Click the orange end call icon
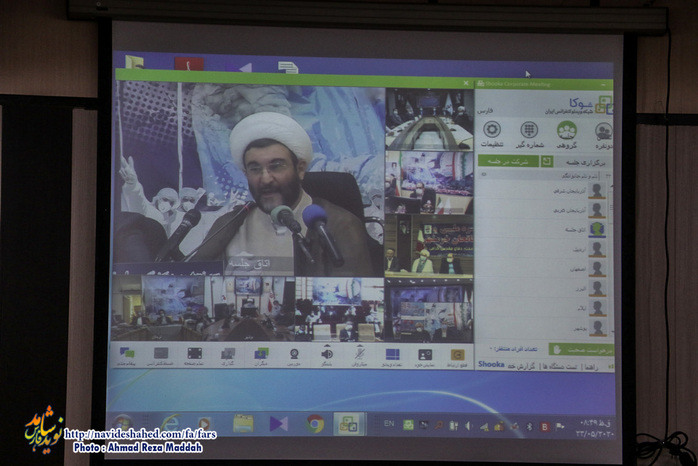 457,354
